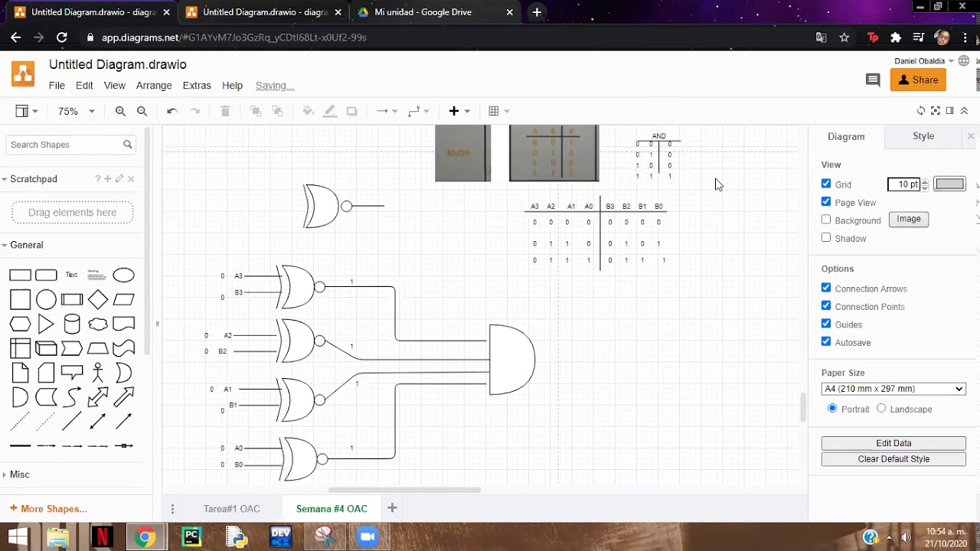Screen dimensions: 980x551
Task: Open the Arrange menu
Action: click(154, 86)
